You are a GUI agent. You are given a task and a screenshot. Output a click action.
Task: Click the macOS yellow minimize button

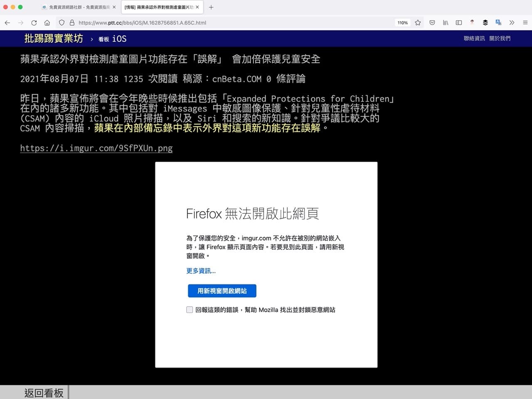(x=13, y=7)
